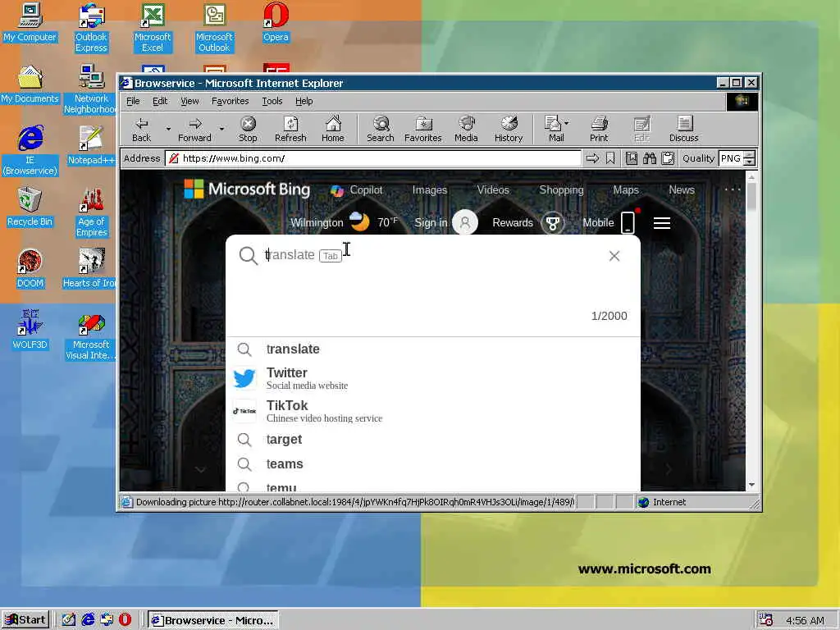The height and width of the screenshot is (630, 840).
Task: Click the Sign in profile icon
Action: 465,222
